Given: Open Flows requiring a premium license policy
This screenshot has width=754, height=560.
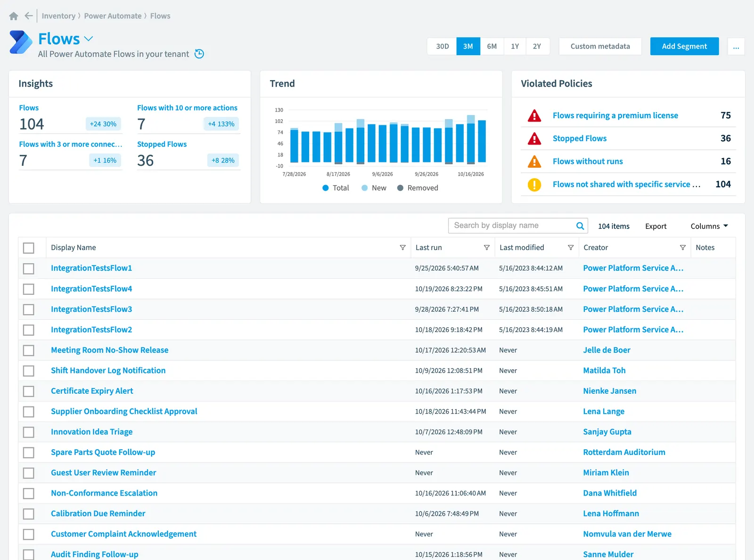Looking at the screenshot, I should coord(615,115).
